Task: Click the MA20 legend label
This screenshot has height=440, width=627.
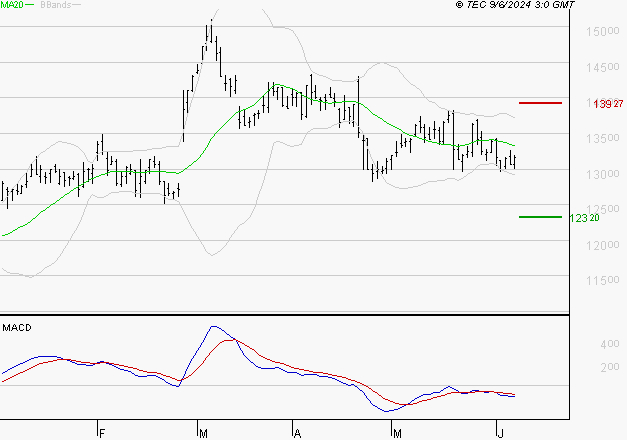Action: [x=12, y=5]
